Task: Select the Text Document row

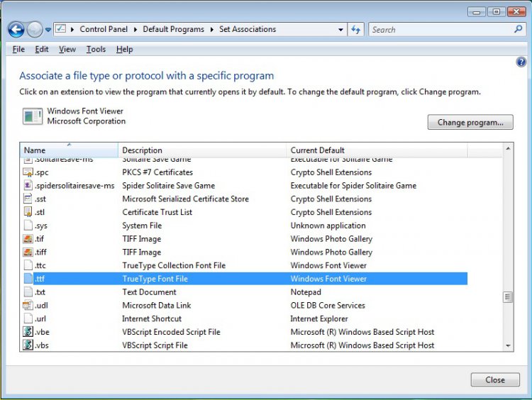Action: pyautogui.click(x=243, y=291)
